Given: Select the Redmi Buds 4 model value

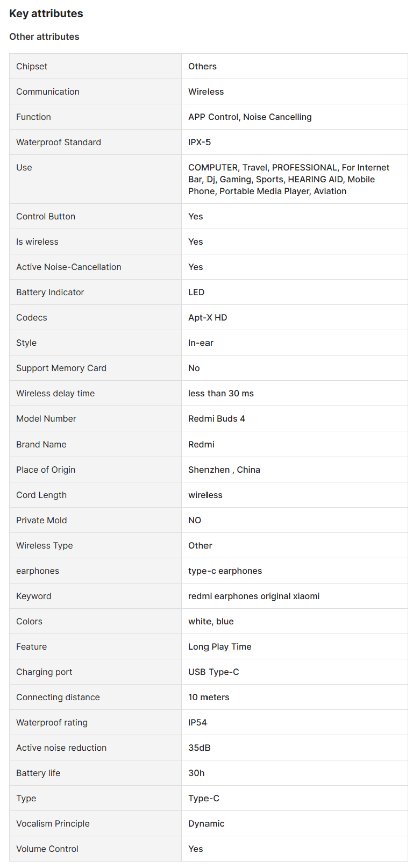Looking at the screenshot, I should click(x=217, y=418).
